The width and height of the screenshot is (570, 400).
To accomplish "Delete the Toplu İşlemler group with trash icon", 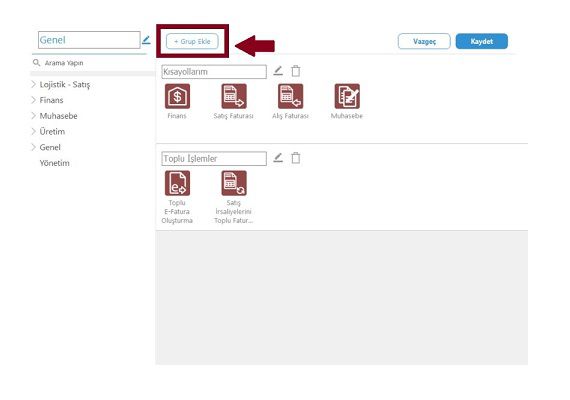I will coord(296,158).
